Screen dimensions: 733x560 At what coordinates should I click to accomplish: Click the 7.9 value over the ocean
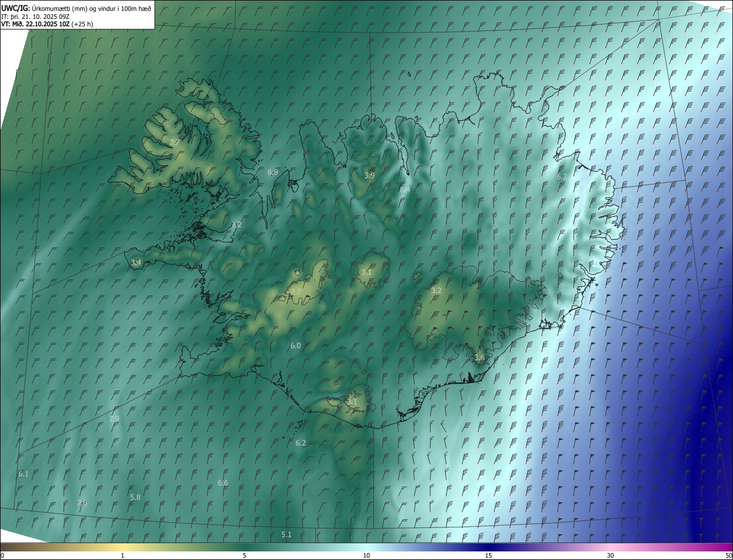[114, 419]
